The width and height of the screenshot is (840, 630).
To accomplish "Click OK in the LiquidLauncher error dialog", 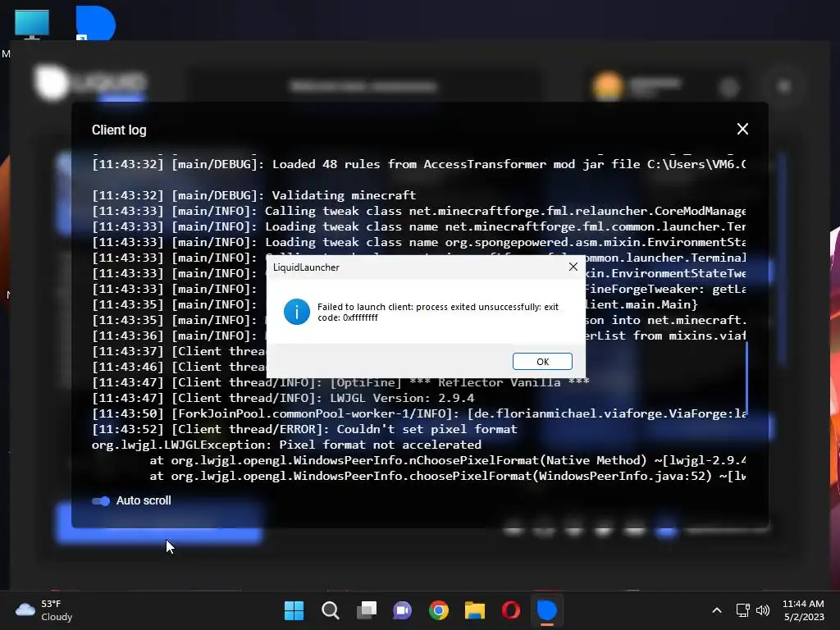I will [542, 362].
